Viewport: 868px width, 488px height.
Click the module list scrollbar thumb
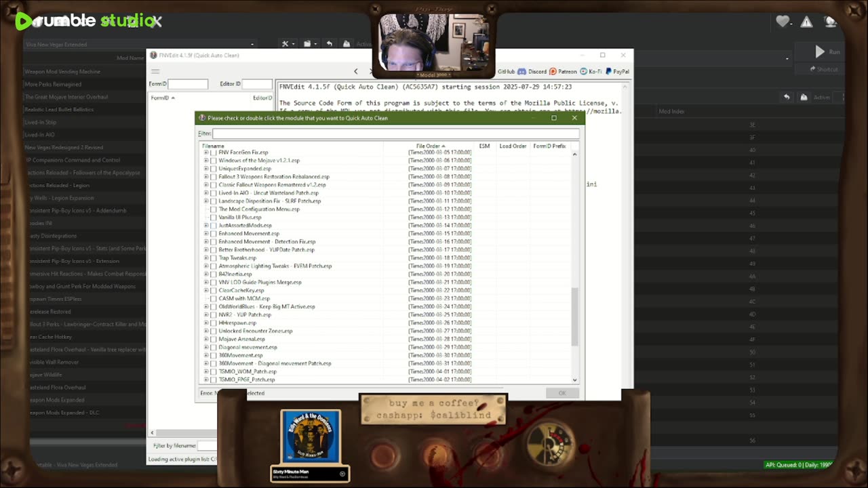pyautogui.click(x=575, y=316)
